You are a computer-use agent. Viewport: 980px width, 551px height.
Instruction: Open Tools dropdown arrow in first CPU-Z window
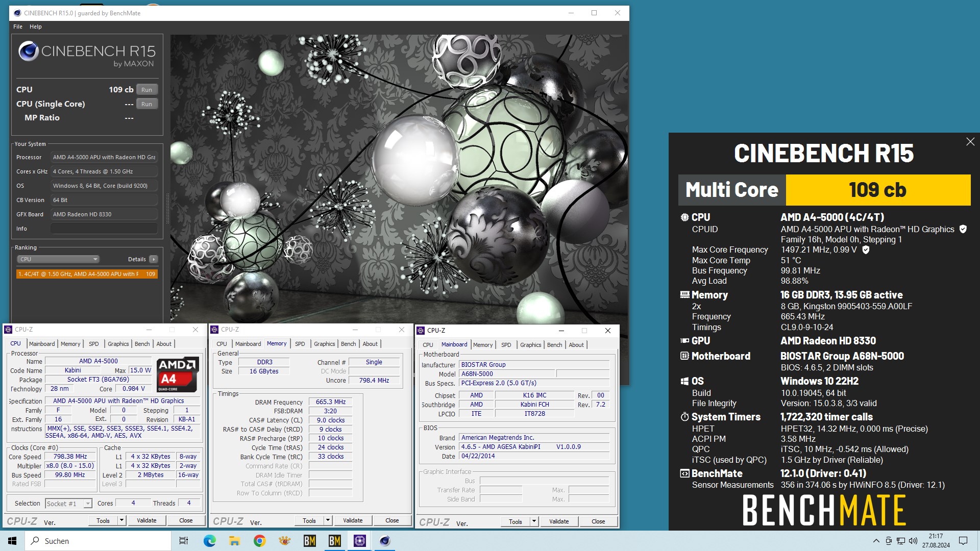tap(121, 520)
